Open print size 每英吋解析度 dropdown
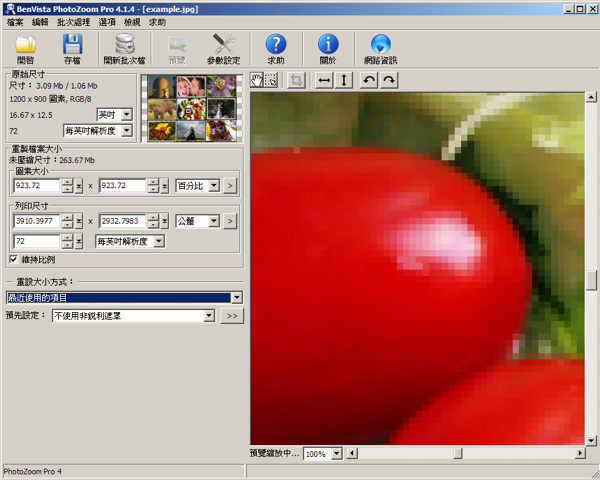The width and height of the screenshot is (600, 480). pos(159,241)
